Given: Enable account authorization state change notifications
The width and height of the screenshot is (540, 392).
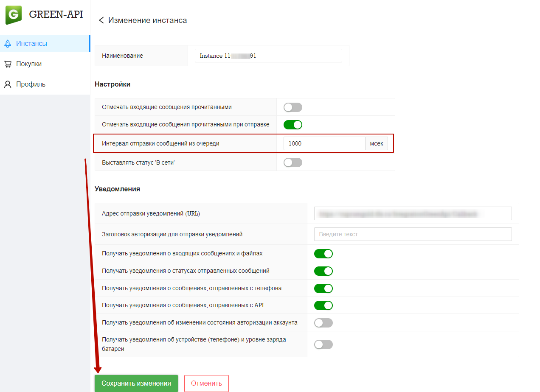Looking at the screenshot, I should (323, 323).
